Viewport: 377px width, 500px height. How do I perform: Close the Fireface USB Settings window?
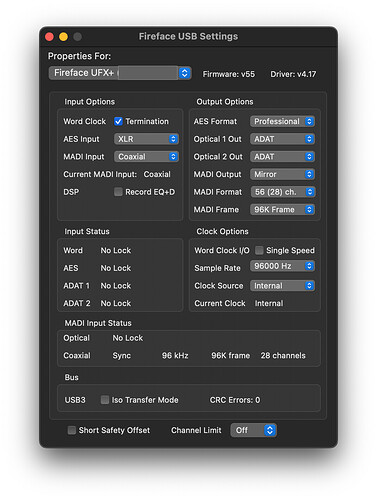(49, 36)
